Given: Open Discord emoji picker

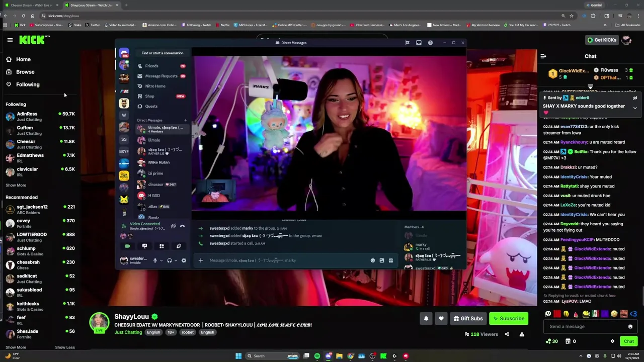Looking at the screenshot, I should tap(373, 260).
